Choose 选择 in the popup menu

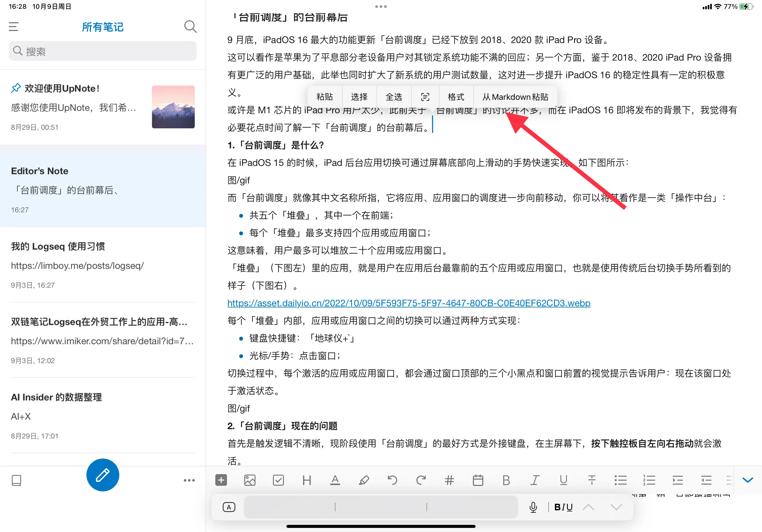[x=359, y=97]
